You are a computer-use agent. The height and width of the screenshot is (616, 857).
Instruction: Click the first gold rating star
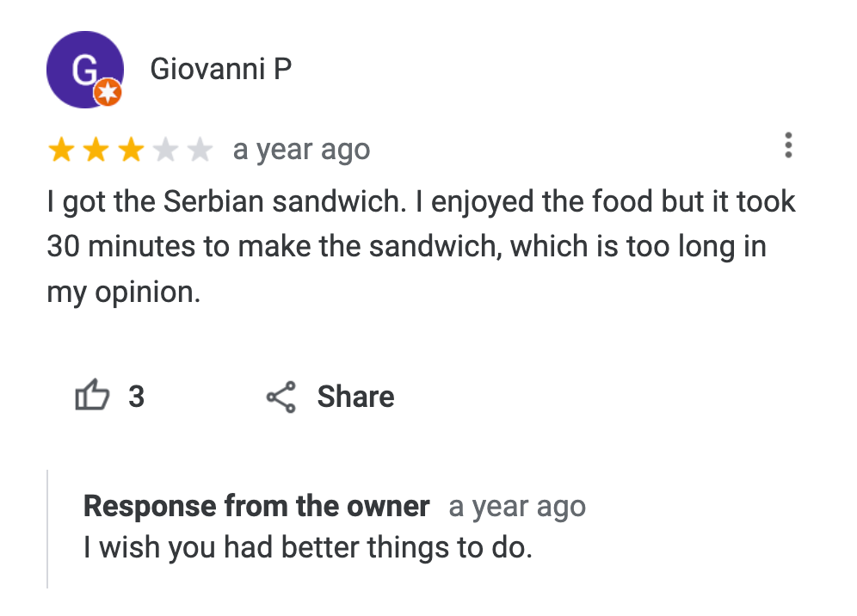coord(61,150)
